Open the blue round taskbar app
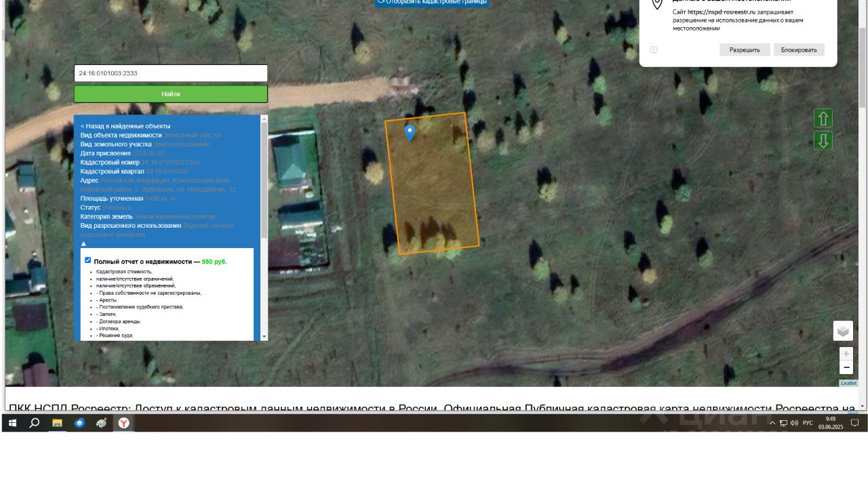This screenshot has width=868, height=488. pyautogui.click(x=79, y=423)
